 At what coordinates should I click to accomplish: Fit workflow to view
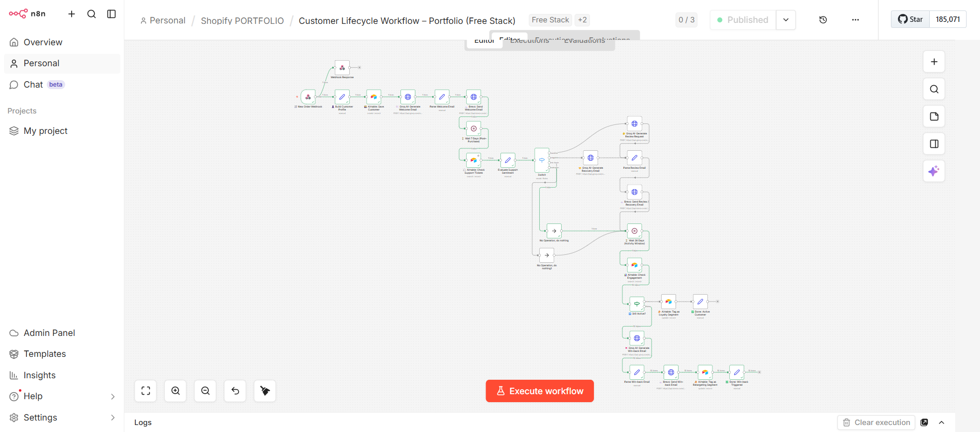coord(146,391)
